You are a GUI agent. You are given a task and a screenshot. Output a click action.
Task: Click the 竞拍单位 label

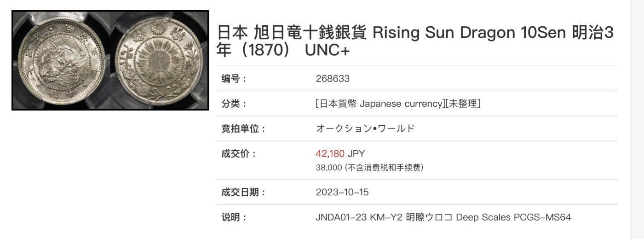point(244,128)
